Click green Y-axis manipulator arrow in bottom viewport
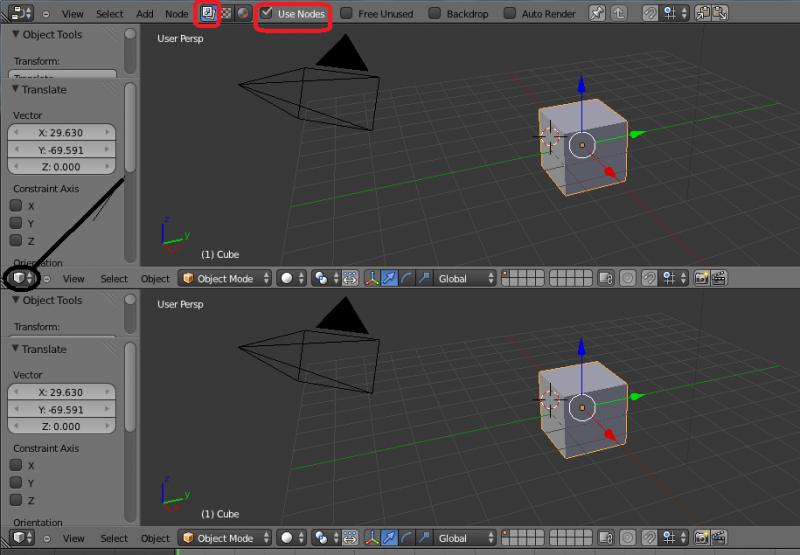Viewport: 800px width, 555px height. point(637,396)
